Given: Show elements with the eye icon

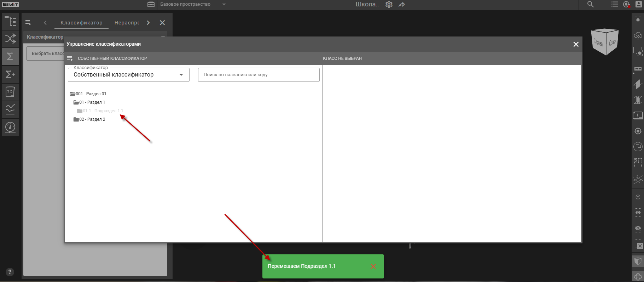Looking at the screenshot, I should click(x=638, y=213).
